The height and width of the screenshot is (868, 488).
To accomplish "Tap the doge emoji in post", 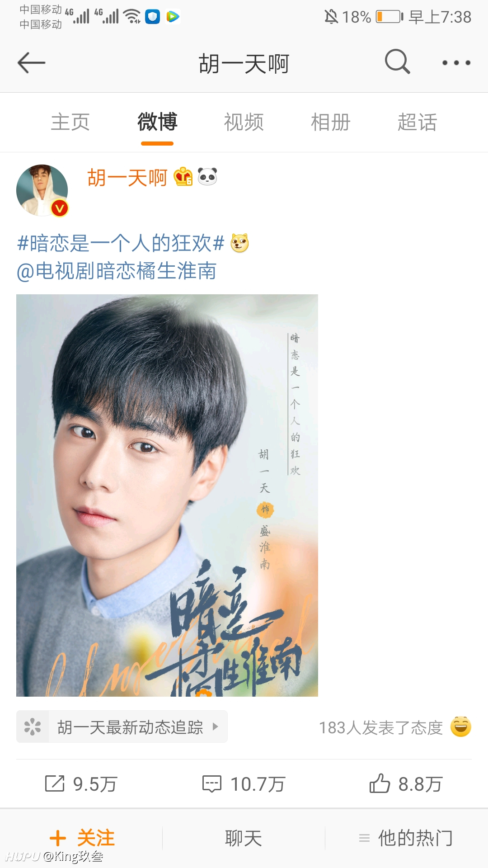I will click(240, 243).
